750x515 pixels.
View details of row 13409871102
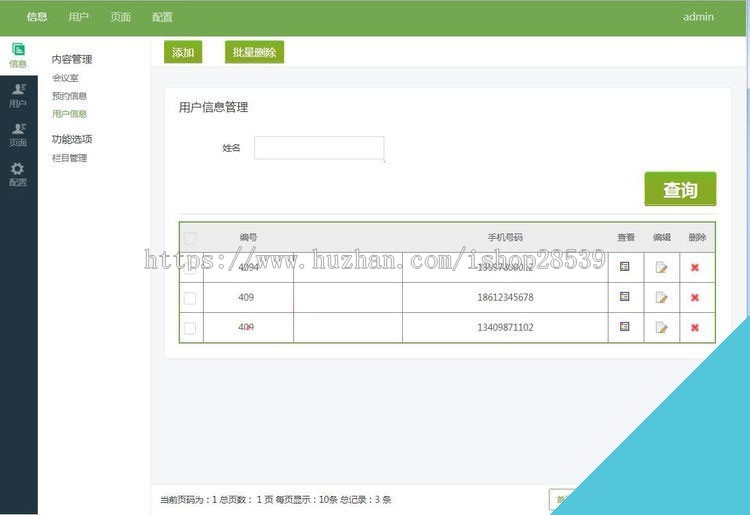(x=624, y=327)
